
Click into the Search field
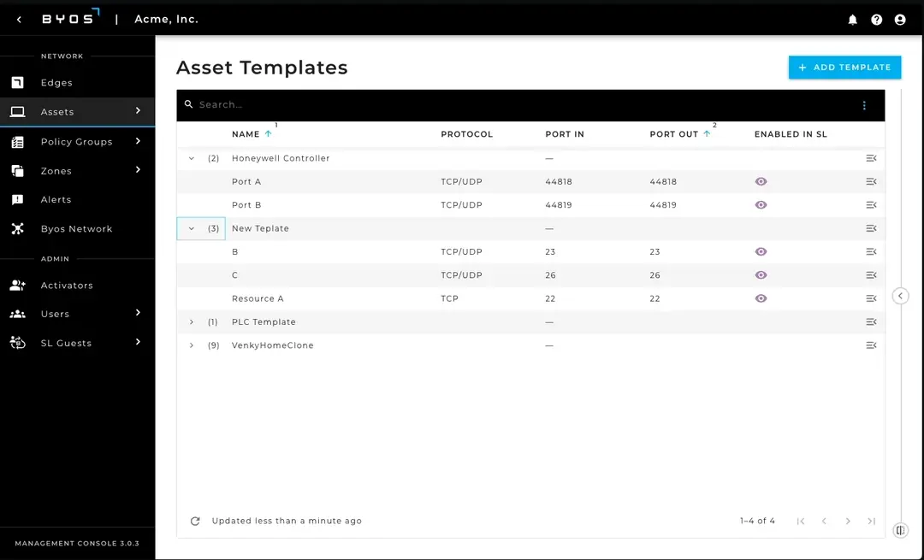click(524, 105)
